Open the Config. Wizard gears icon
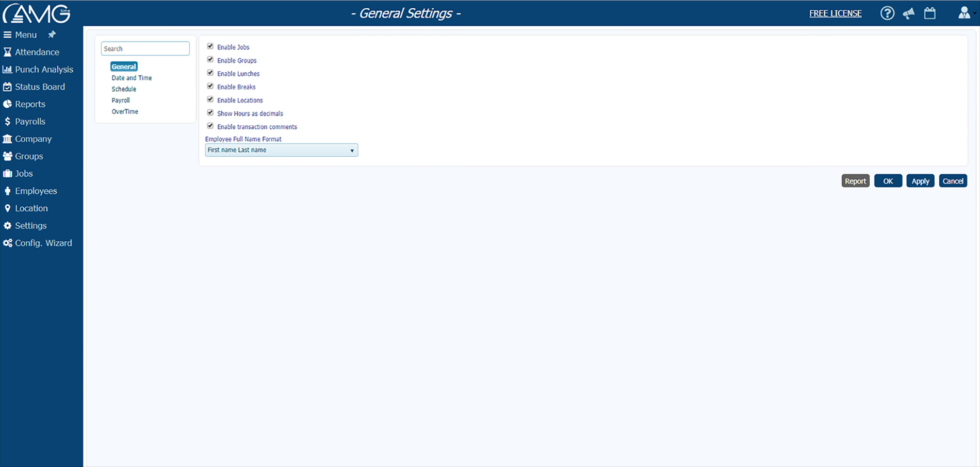Image resolution: width=980 pixels, height=467 pixels. 7,243
